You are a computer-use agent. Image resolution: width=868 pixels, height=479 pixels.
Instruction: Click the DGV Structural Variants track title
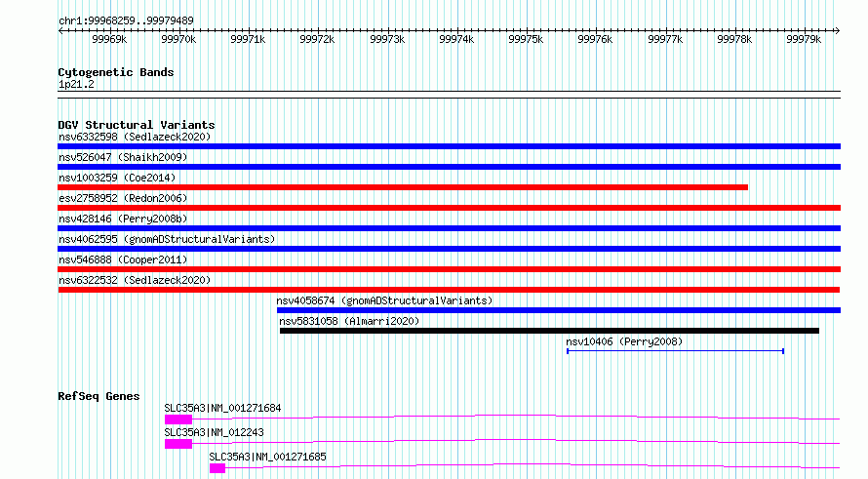tap(137, 125)
